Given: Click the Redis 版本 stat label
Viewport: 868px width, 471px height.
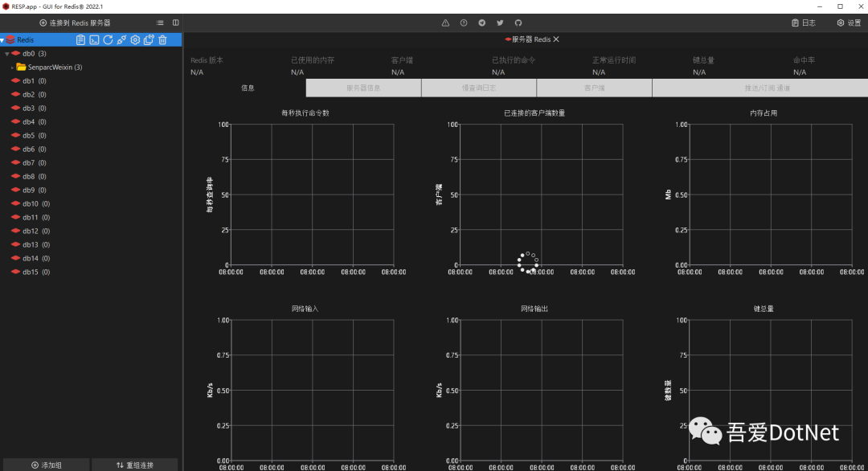Looking at the screenshot, I should (207, 60).
